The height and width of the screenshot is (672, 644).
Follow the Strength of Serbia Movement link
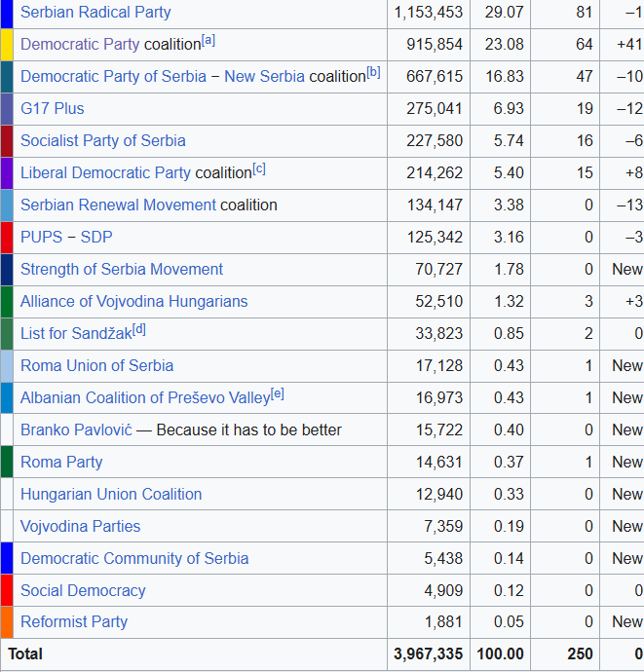(121, 270)
